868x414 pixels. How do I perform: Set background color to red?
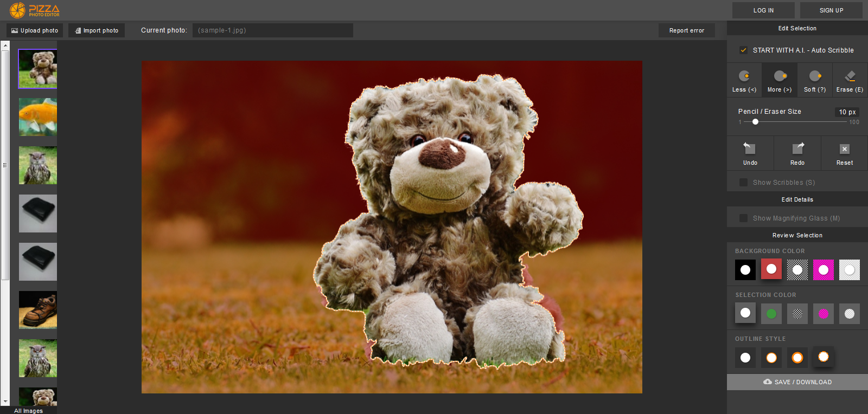(771, 269)
